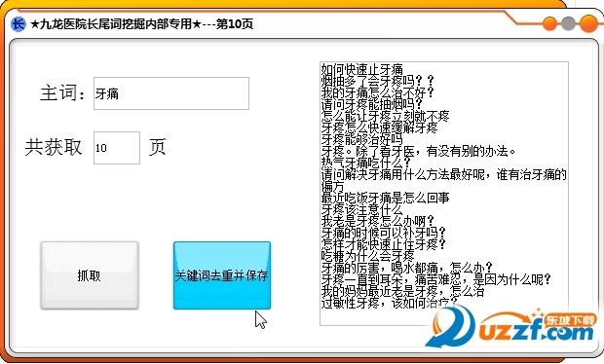The image size is (604, 364).
Task: Select the line 我的牙痛怎么治不好？
Action: tap(378, 92)
